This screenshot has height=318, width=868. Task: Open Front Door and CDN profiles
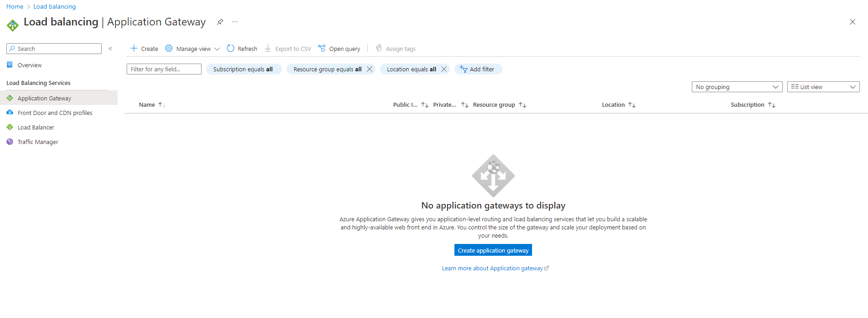[x=54, y=113]
